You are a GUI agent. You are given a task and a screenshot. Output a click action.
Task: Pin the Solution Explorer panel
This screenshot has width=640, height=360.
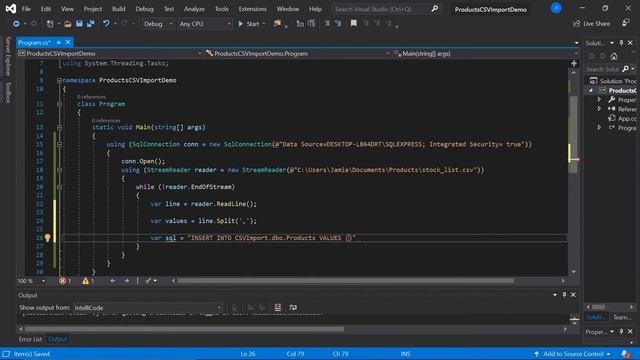[621, 43]
